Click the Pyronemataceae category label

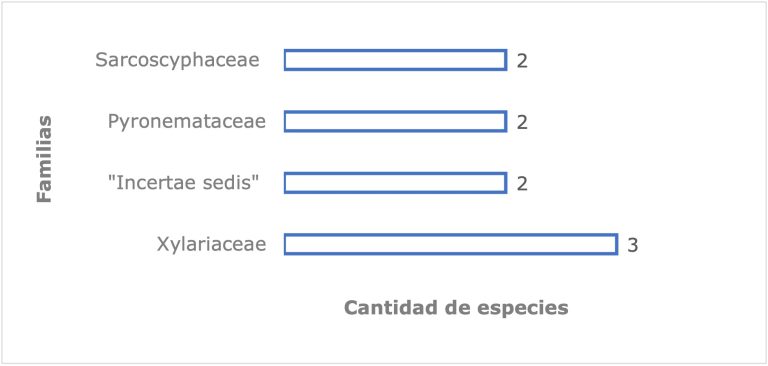187,122
